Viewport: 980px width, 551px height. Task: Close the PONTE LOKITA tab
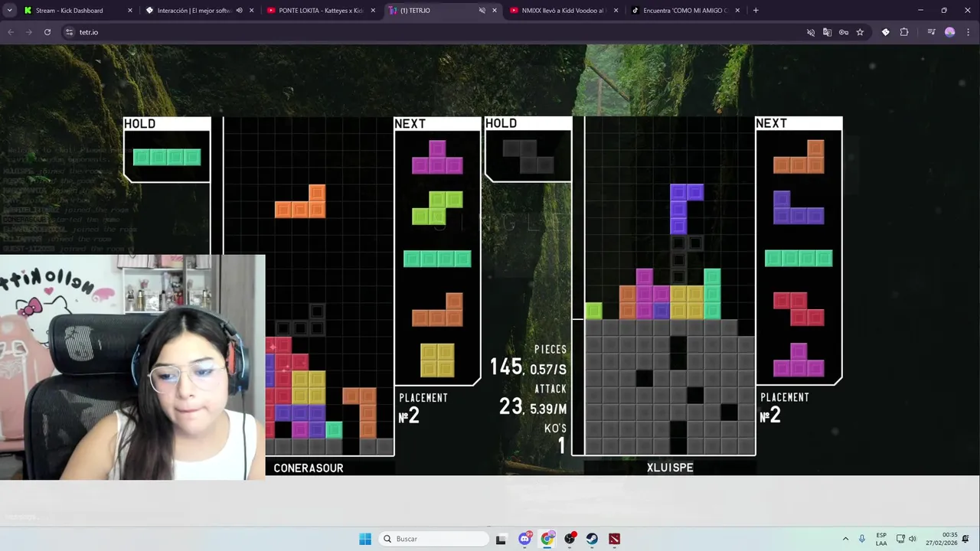click(372, 11)
